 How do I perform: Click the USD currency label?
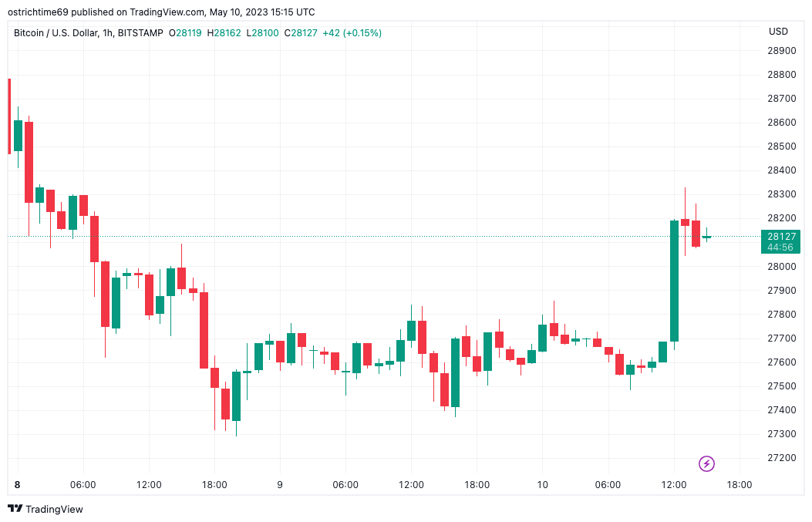[778, 32]
